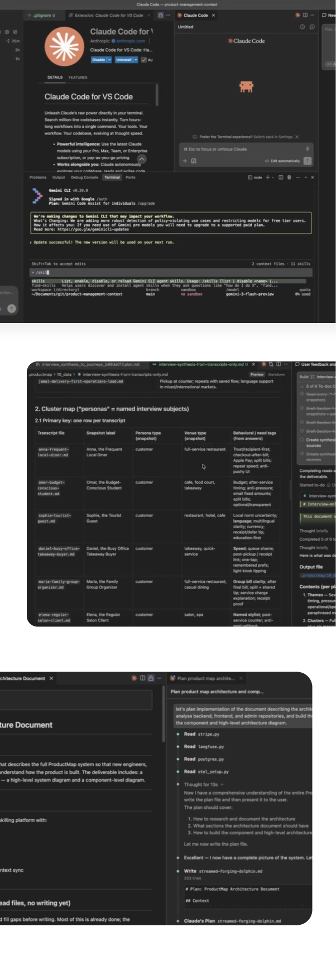Open the Write streamed-forging-dolphin.md step
This screenshot has height=980, width=336.
(223, 871)
